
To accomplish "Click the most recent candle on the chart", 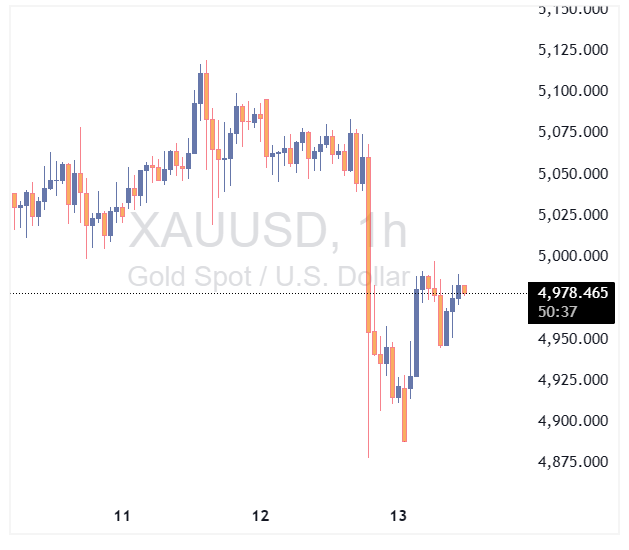I will click(x=464, y=289).
